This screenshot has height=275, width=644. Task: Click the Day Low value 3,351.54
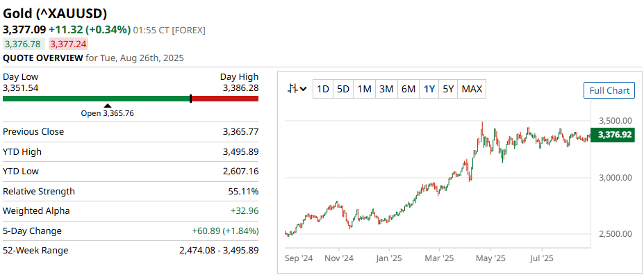coord(21,87)
